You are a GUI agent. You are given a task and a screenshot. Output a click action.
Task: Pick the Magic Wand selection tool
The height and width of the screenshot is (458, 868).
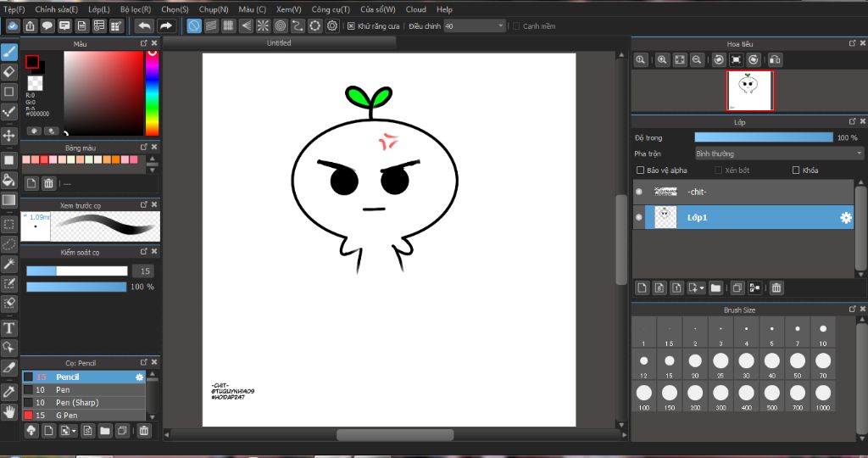[x=9, y=265]
